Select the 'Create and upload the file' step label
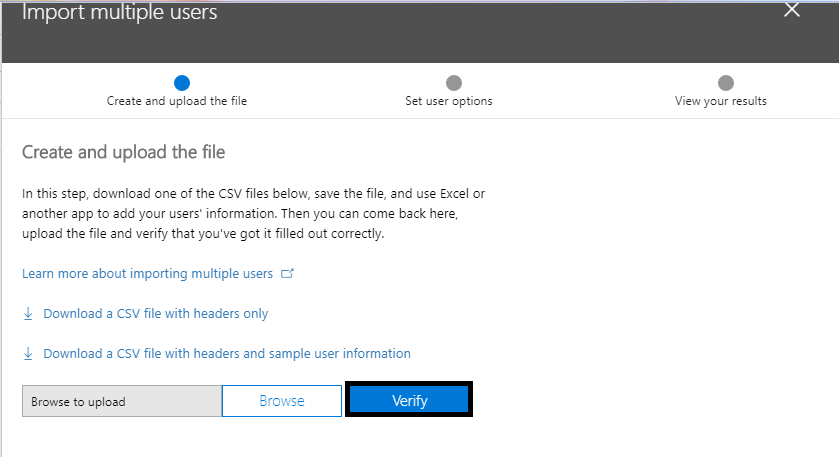Viewport: 839px width, 457px height. click(177, 101)
